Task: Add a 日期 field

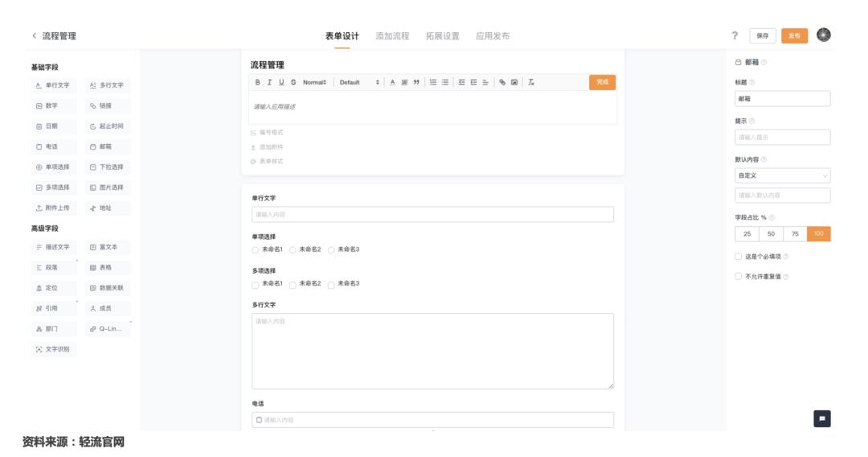Action: [x=54, y=126]
